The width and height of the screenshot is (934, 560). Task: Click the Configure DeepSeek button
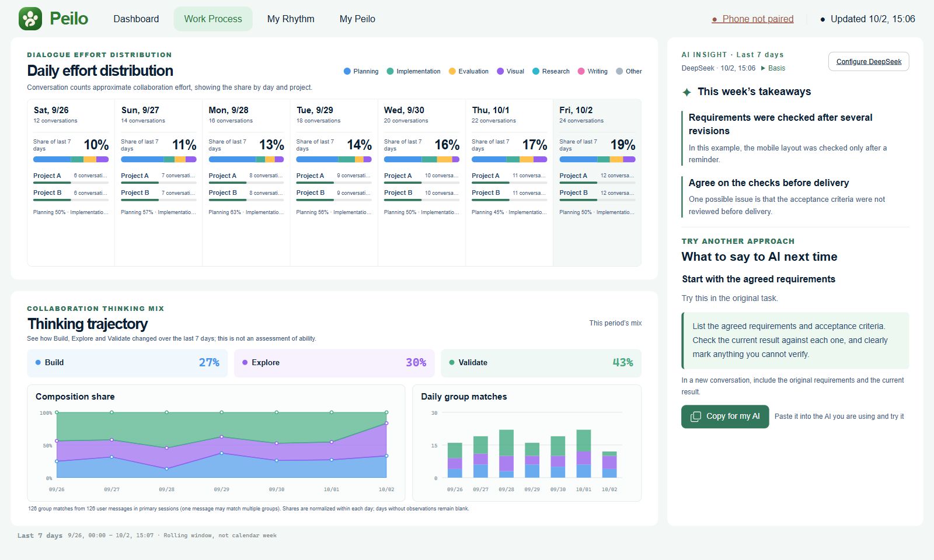click(869, 61)
